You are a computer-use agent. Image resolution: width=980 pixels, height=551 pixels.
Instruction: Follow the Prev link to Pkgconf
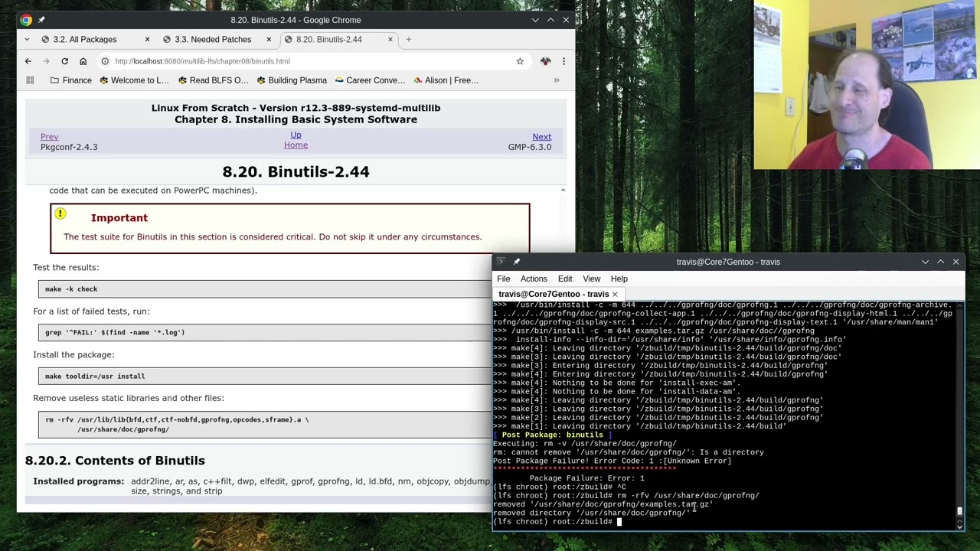coord(49,137)
